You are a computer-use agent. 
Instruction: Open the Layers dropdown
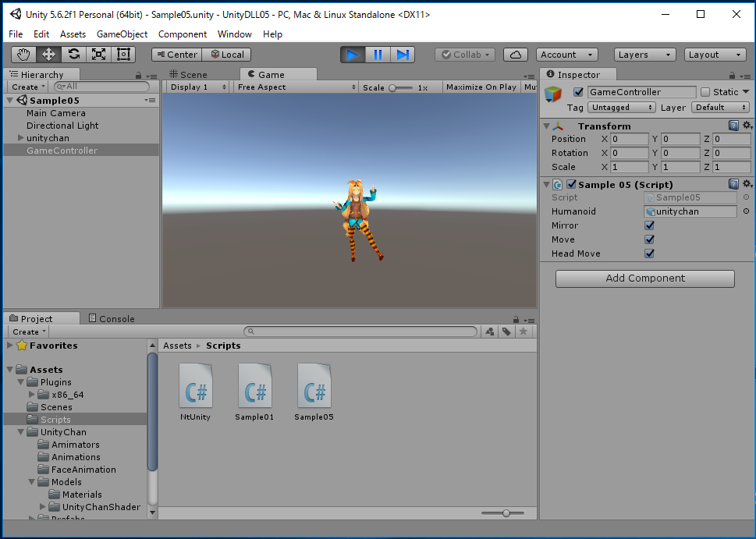coord(644,55)
